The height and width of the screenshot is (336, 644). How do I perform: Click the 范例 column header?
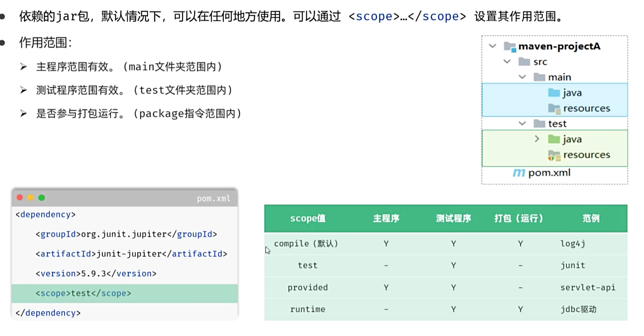click(591, 219)
